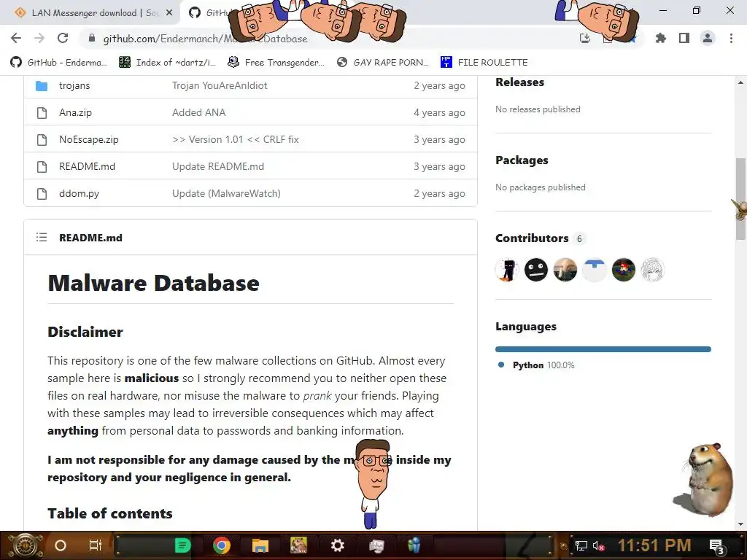This screenshot has height=560, width=747.
Task: Close the LAN Messenger download tab
Action: point(169,13)
